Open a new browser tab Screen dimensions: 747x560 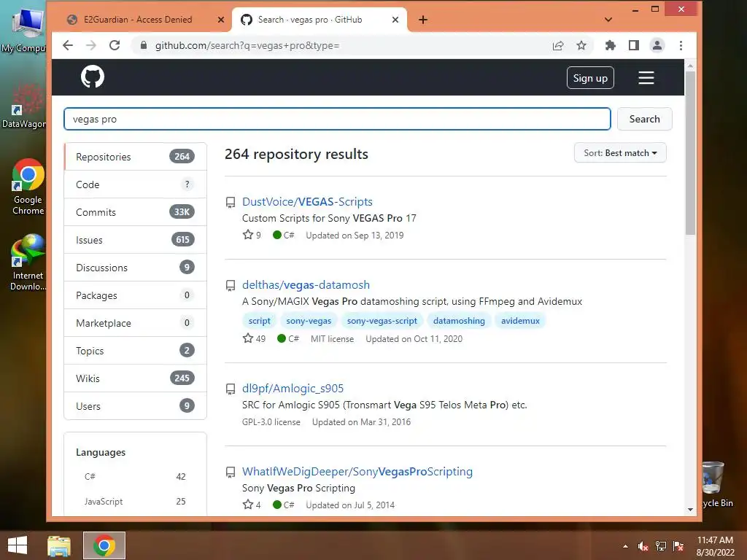tap(423, 20)
